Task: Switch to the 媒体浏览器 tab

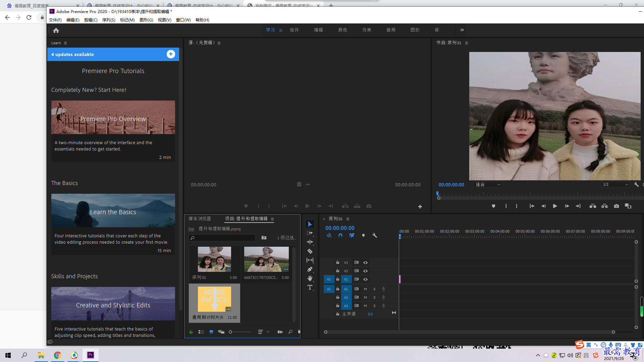Action: pos(200,219)
